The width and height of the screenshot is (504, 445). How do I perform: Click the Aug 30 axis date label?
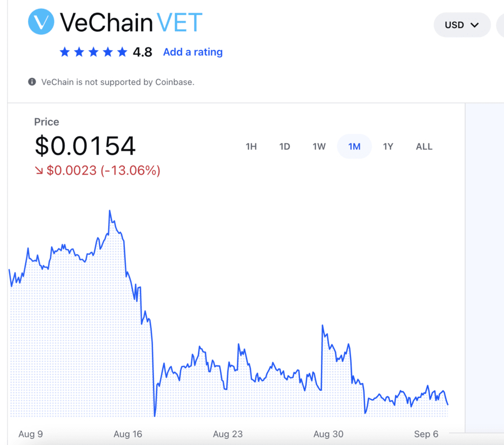pos(328,434)
